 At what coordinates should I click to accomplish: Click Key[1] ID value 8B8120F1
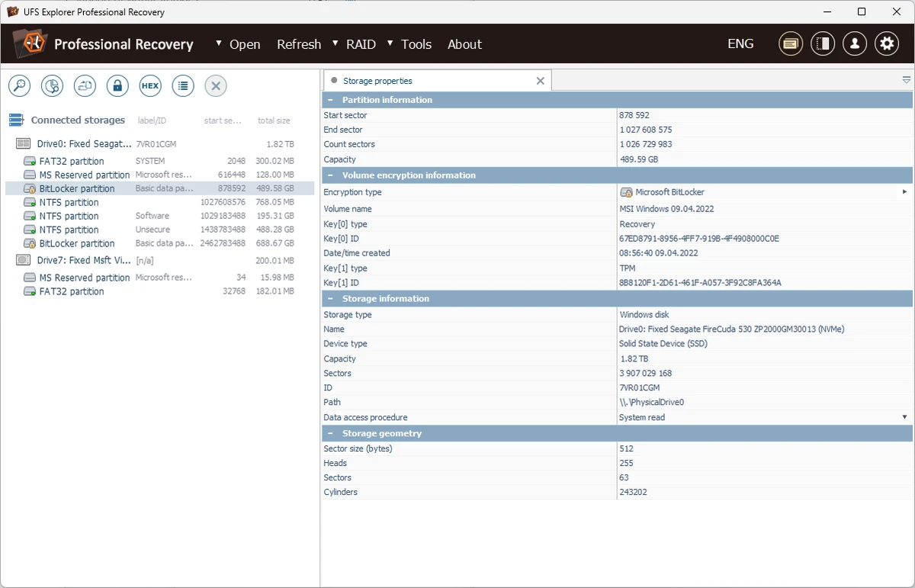[700, 283]
